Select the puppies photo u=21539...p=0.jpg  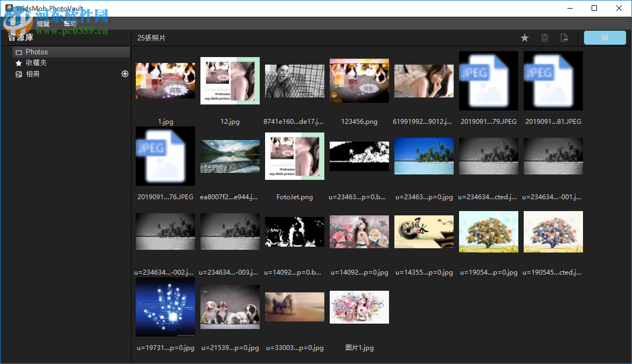click(230, 307)
